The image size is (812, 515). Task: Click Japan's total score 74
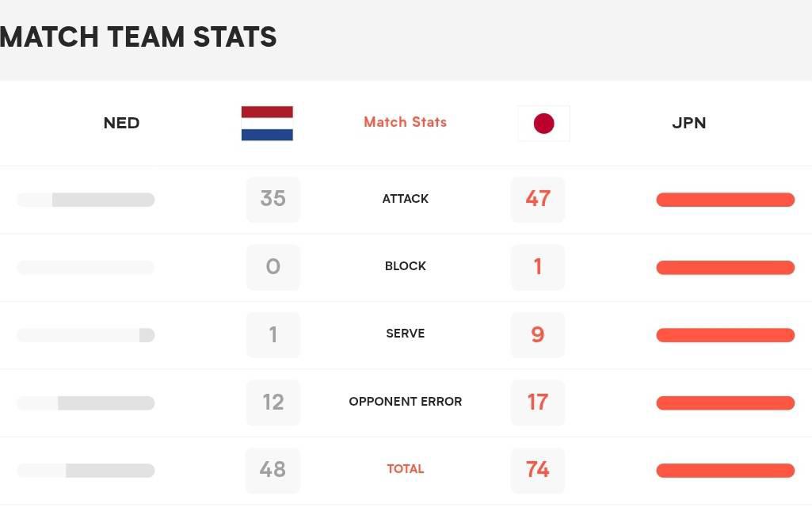[538, 471]
